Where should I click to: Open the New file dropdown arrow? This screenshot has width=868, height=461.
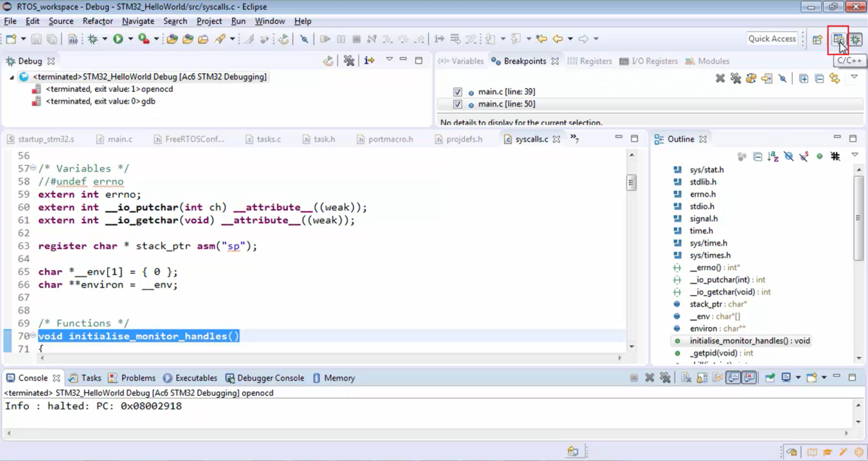tap(23, 39)
